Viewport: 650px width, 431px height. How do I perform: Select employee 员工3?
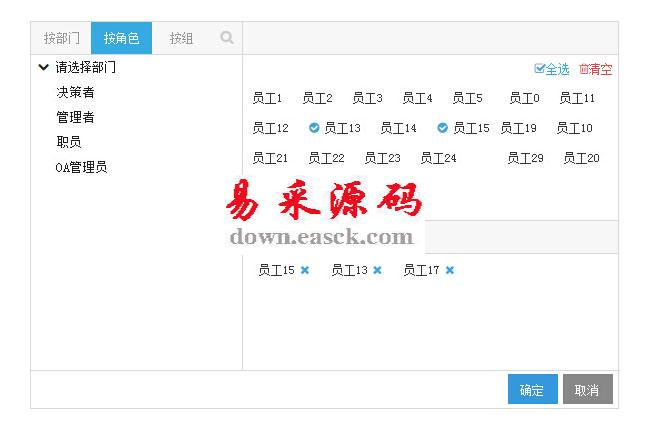pos(368,98)
